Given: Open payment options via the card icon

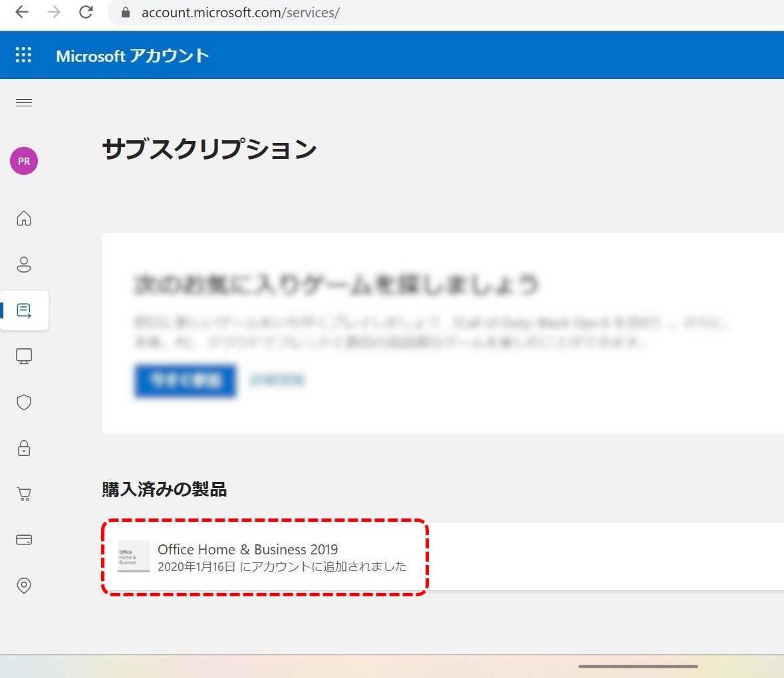Looking at the screenshot, I should (24, 540).
